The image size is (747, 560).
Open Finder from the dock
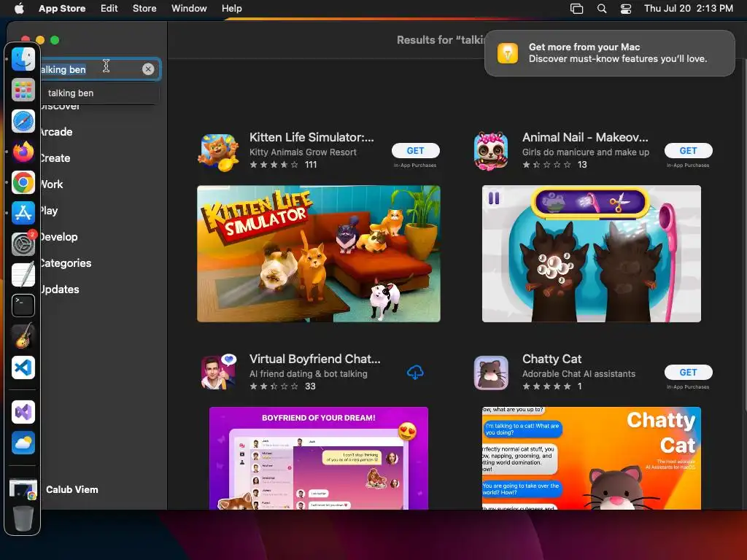click(23, 59)
